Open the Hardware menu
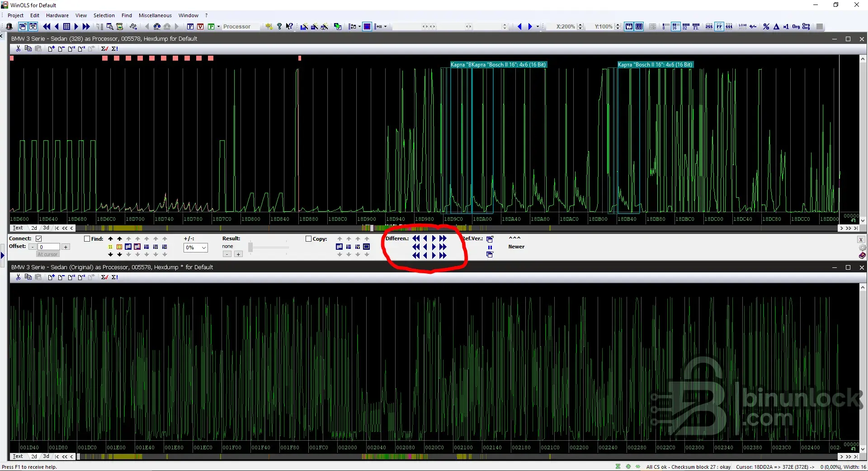Screen dimensions: 868x471 [57, 15]
